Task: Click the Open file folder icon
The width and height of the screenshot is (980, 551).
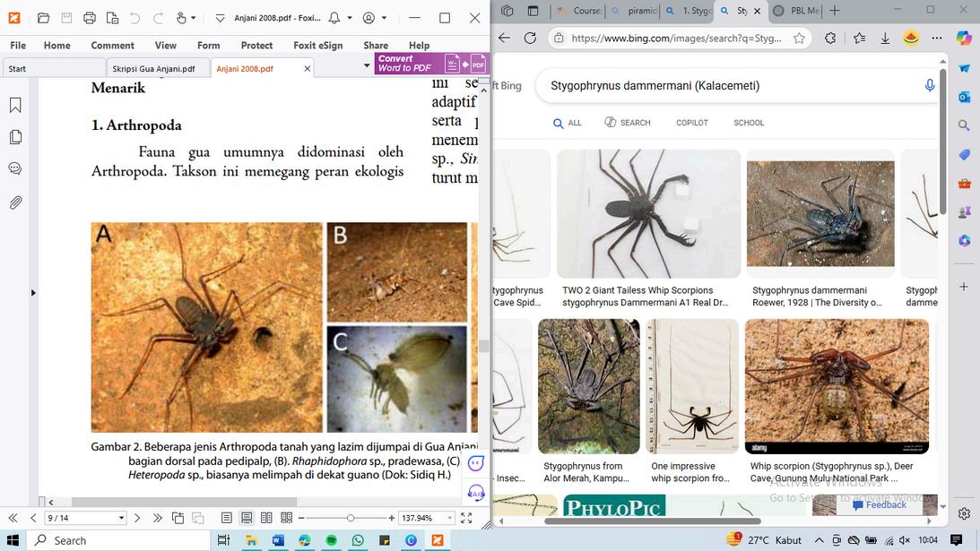Action: coord(43,18)
